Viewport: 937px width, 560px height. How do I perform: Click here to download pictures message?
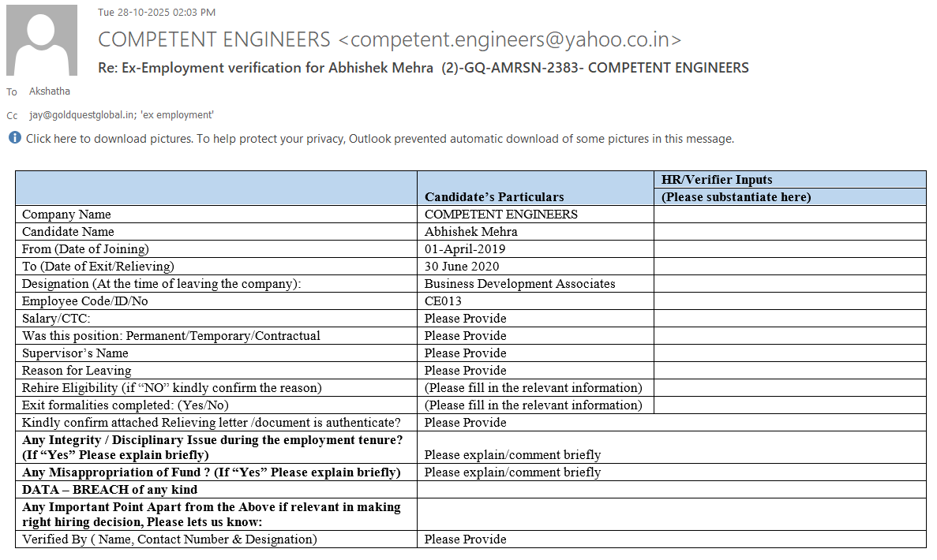pyautogui.click(x=380, y=139)
